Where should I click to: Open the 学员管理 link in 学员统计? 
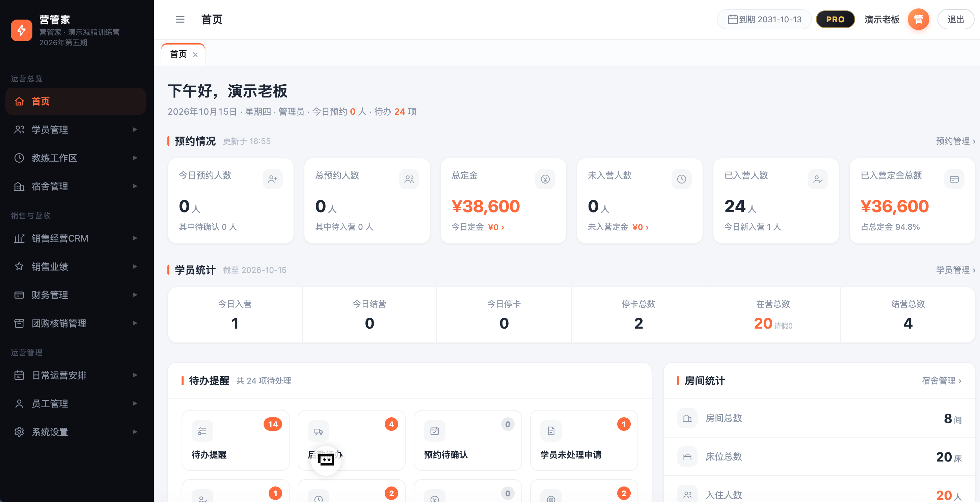[955, 270]
